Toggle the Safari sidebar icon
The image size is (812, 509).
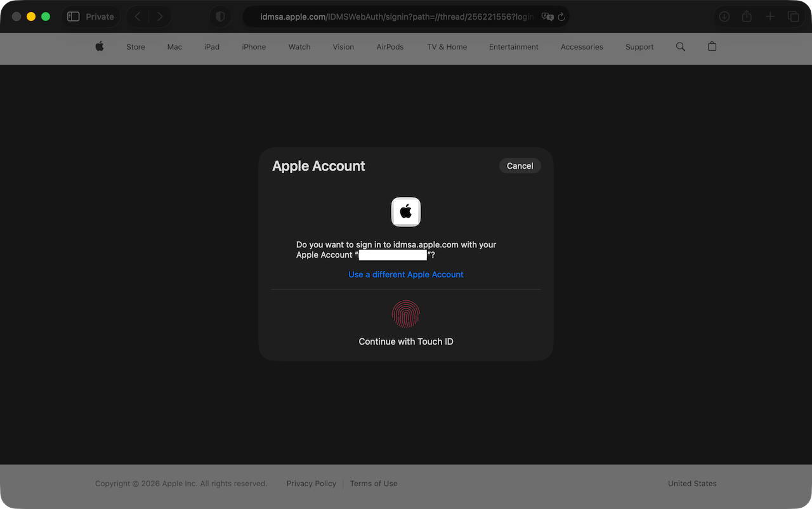pyautogui.click(x=73, y=16)
